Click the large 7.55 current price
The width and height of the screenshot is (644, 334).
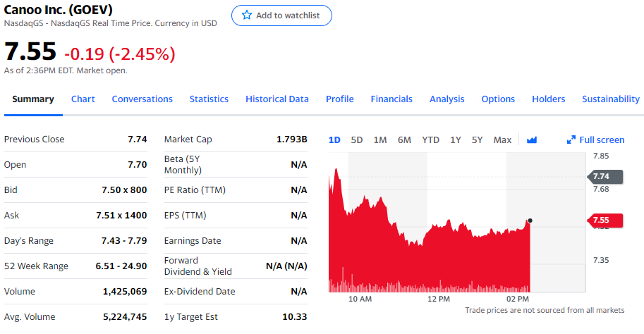tap(30, 51)
